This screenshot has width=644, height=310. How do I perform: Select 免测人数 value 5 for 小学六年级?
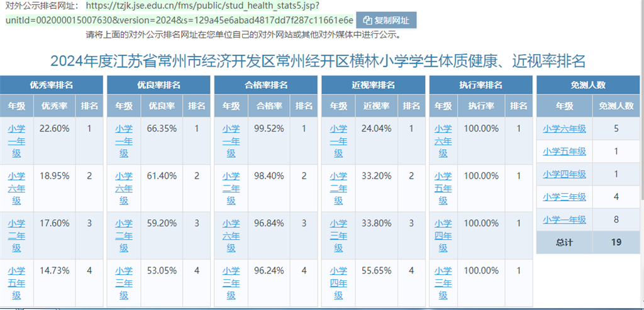coord(616,129)
